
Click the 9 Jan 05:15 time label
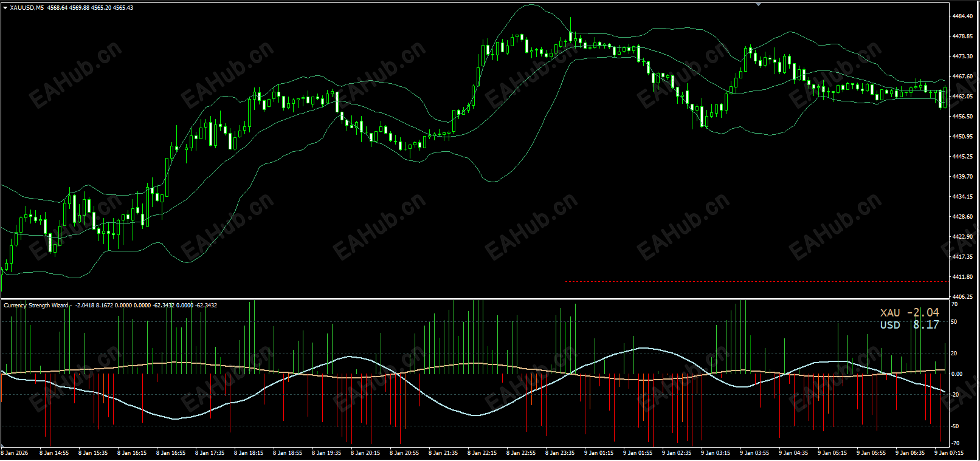[832, 453]
